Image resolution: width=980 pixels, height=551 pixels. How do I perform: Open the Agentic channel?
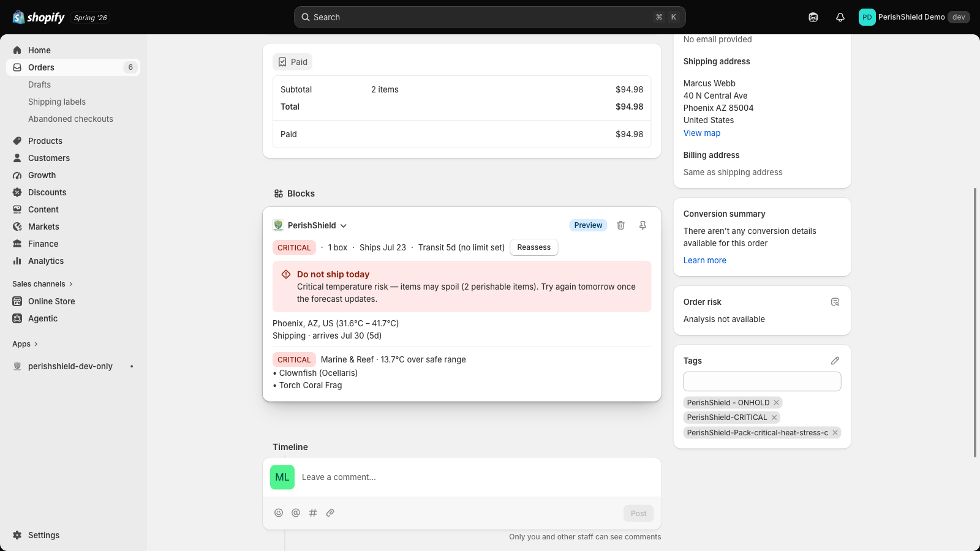(43, 318)
